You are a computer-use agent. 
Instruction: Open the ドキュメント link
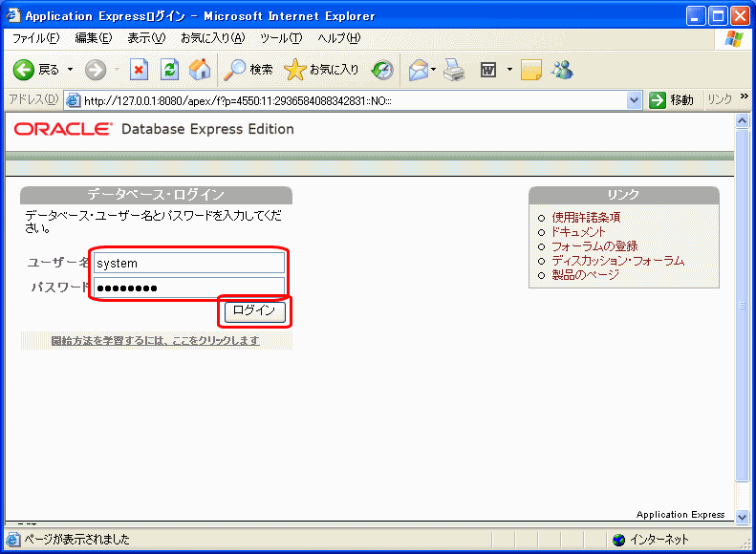point(578,232)
